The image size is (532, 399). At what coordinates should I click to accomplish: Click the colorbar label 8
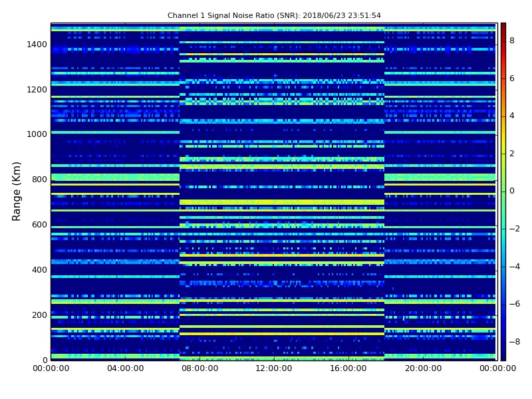tap(512, 41)
